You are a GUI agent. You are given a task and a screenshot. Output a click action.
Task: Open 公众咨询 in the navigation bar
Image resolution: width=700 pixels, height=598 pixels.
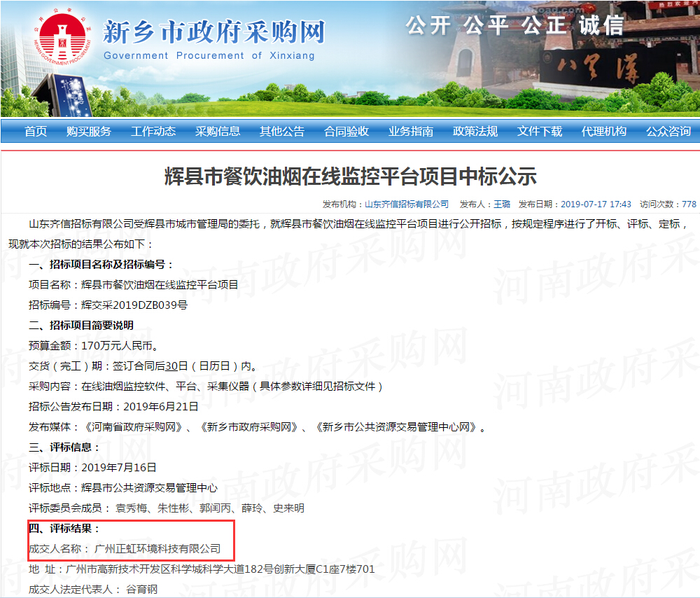(x=668, y=132)
